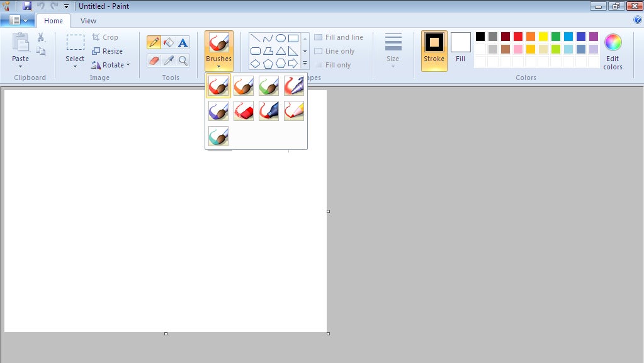Image resolution: width=644 pixels, height=363 pixels.
Task: Open the Paint application menu button
Action: coord(17,21)
